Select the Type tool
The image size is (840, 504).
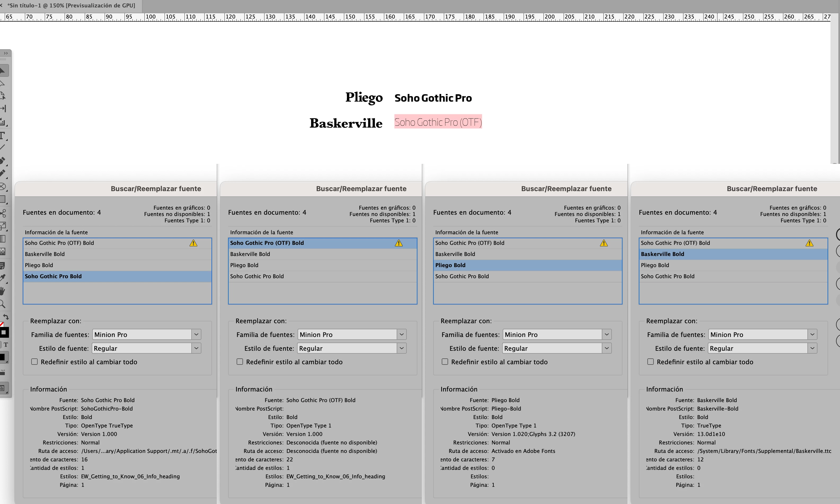(3, 136)
